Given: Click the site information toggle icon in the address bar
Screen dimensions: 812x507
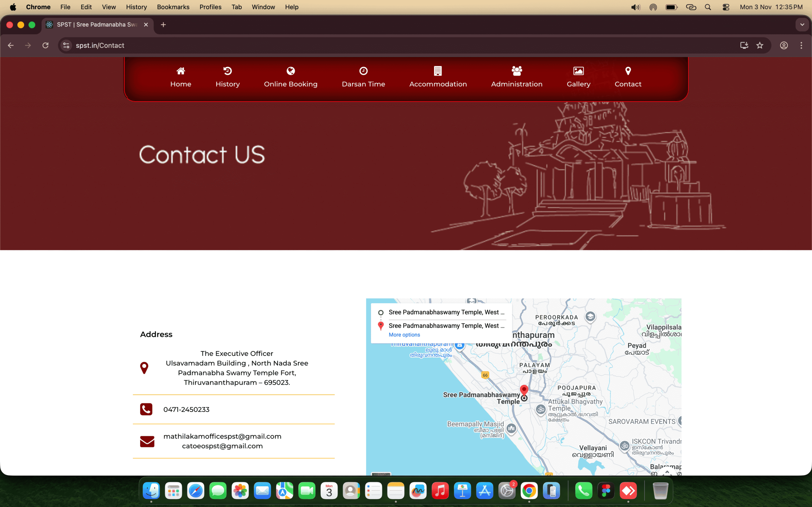Looking at the screenshot, I should [x=66, y=45].
